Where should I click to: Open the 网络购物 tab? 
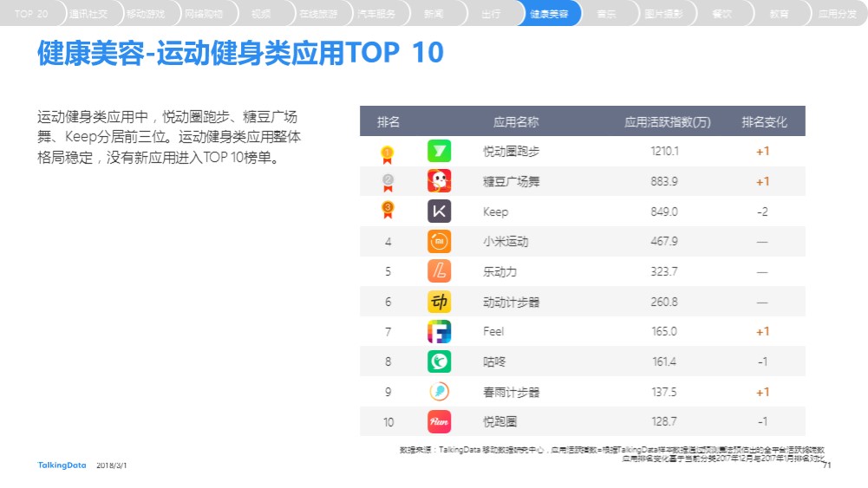click(203, 14)
